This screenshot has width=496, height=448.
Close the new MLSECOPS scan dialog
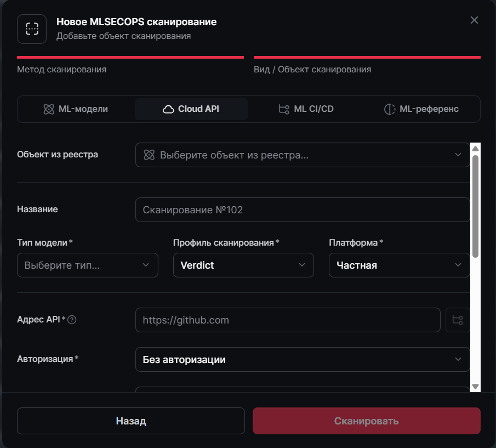pos(474,20)
